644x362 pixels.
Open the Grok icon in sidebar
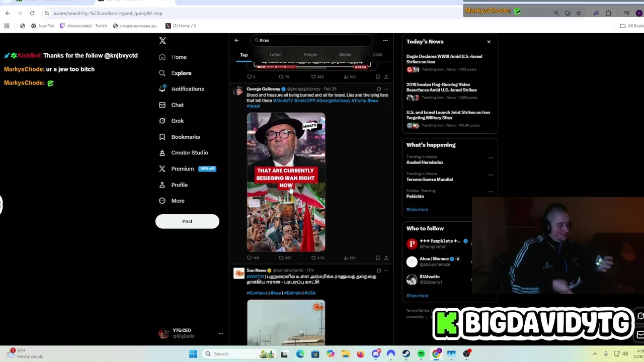click(x=162, y=121)
